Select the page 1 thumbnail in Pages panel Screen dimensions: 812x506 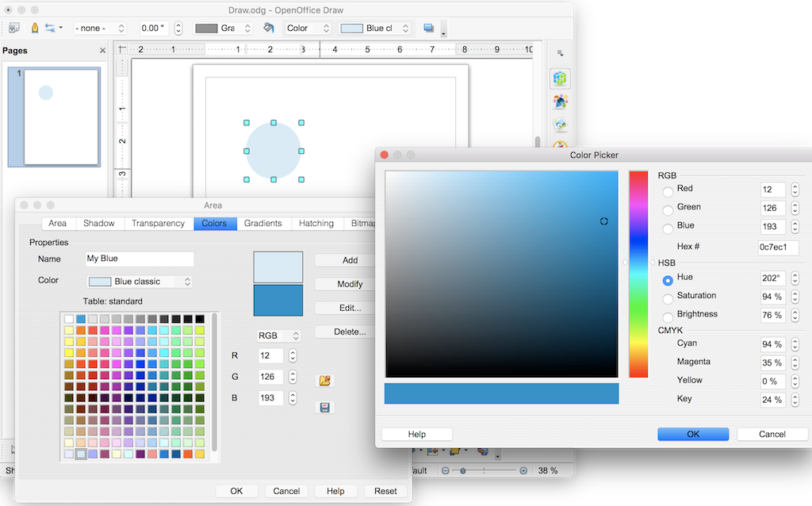54,115
